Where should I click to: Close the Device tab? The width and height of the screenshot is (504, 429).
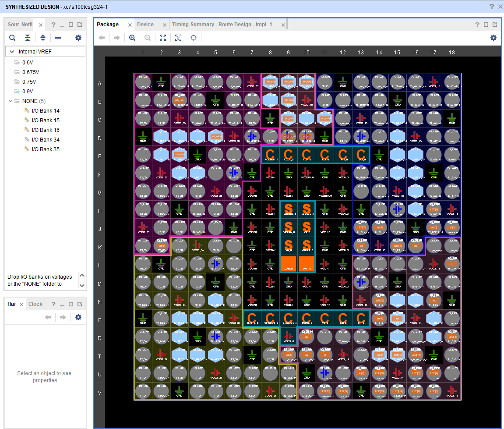164,25
